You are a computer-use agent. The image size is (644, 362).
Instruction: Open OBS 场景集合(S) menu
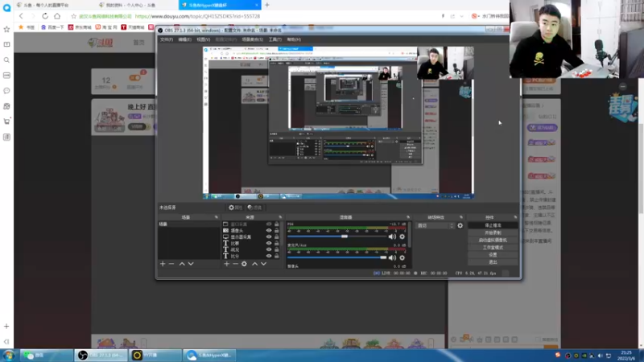(x=253, y=39)
